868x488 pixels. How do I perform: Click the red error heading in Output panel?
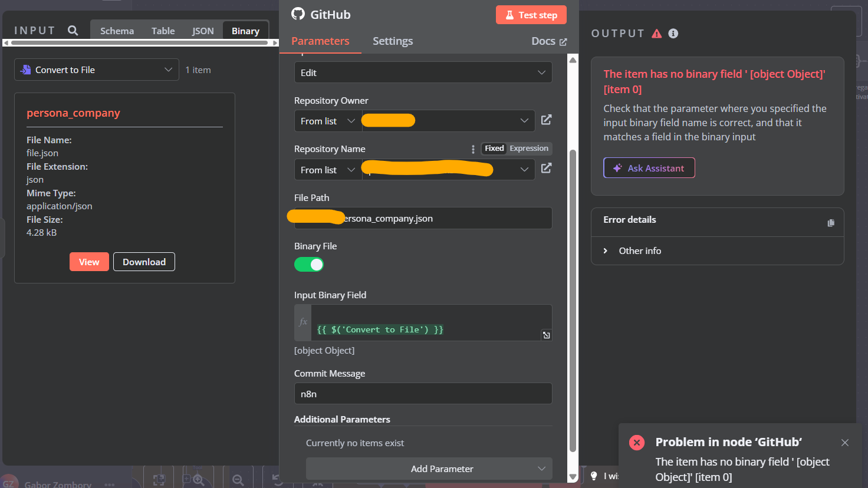point(714,81)
